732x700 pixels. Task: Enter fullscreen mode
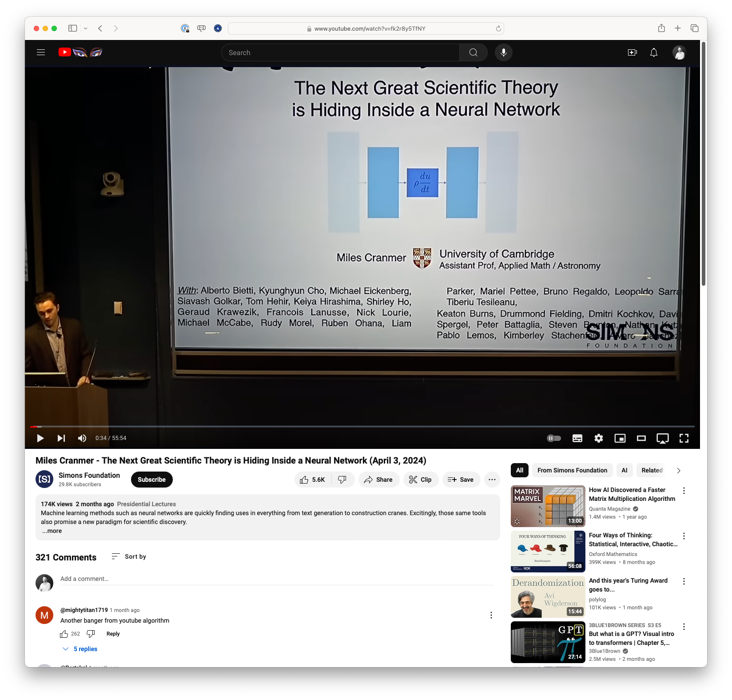[x=684, y=438]
